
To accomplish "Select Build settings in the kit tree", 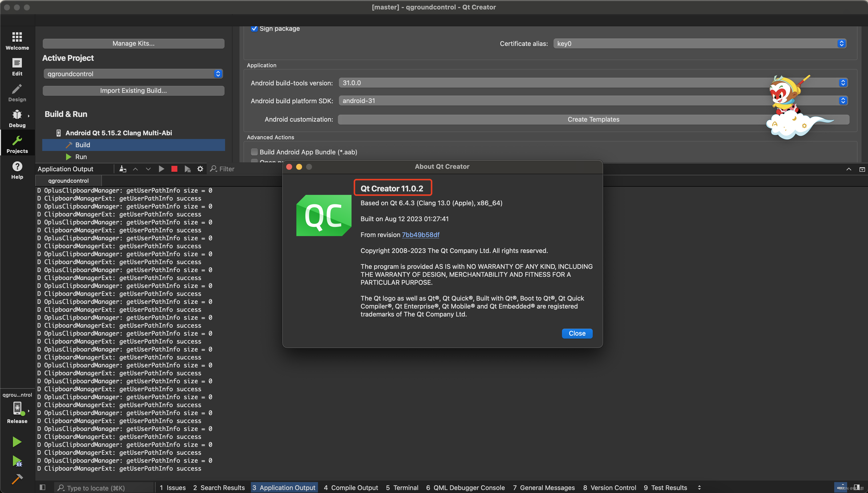I will pos(133,145).
